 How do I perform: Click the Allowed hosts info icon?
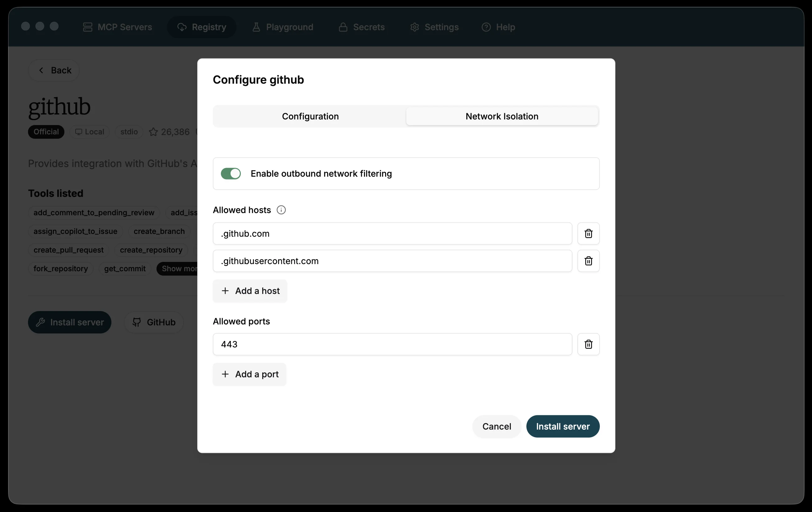(x=281, y=210)
